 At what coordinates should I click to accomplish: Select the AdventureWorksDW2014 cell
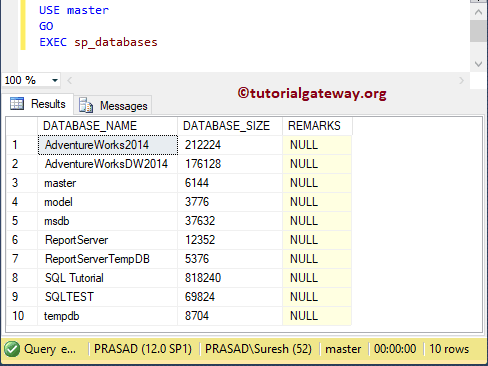coord(108,164)
